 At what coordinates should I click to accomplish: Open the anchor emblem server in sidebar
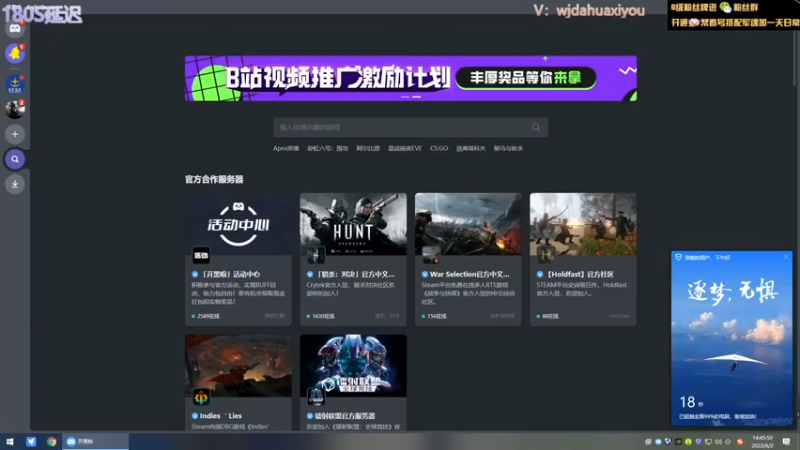tap(15, 84)
